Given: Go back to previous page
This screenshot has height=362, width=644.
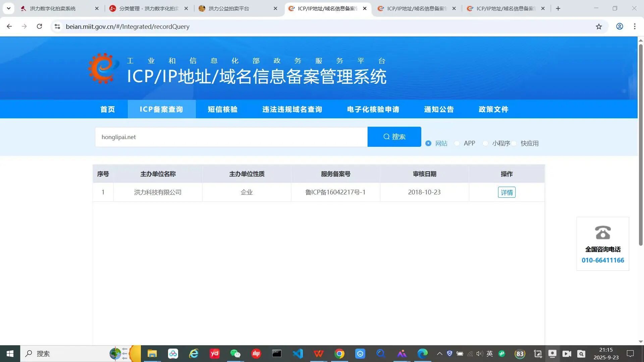Looking at the screenshot, I should click(x=9, y=26).
